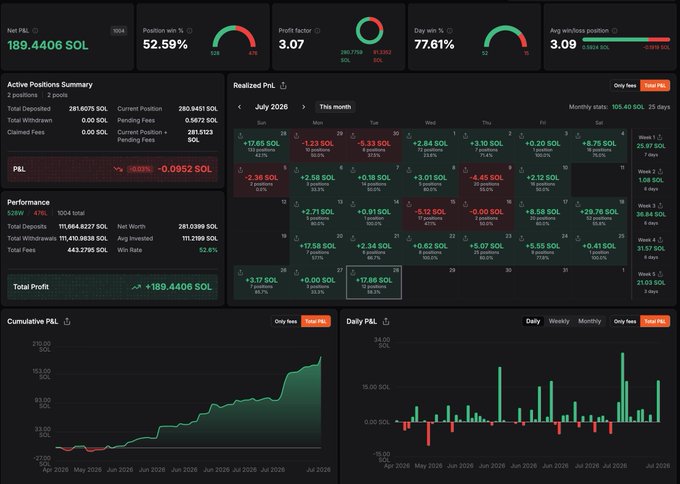Open the July 23 cell showing +5.07 SOL
Viewport: 680px width, 484px height.
486,248
